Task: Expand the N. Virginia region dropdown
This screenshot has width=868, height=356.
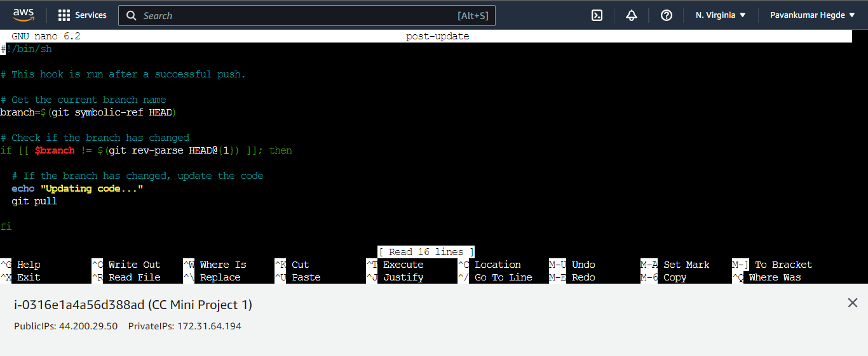Action: [x=721, y=15]
